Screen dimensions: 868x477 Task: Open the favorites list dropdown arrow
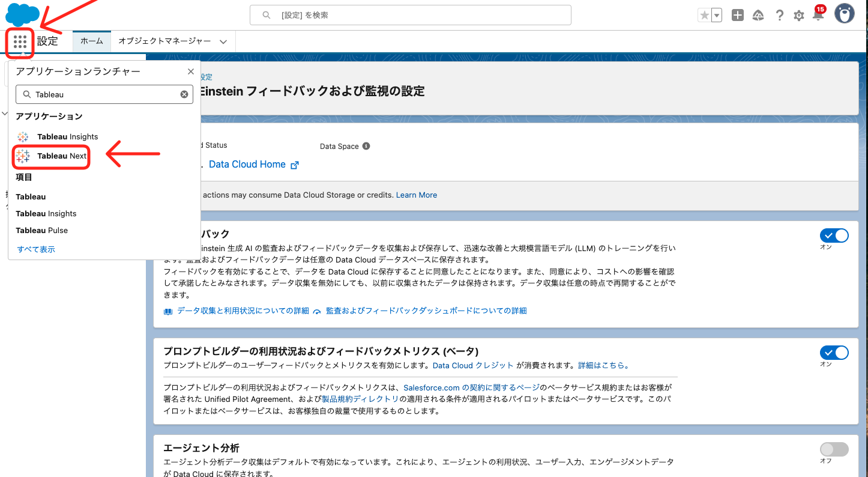[x=717, y=16]
